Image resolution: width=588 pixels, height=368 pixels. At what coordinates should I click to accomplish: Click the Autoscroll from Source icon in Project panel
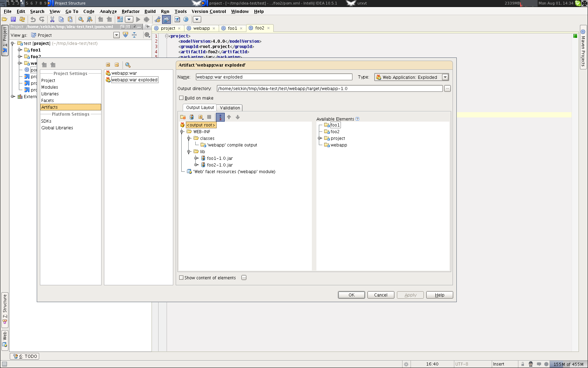[x=125, y=35]
